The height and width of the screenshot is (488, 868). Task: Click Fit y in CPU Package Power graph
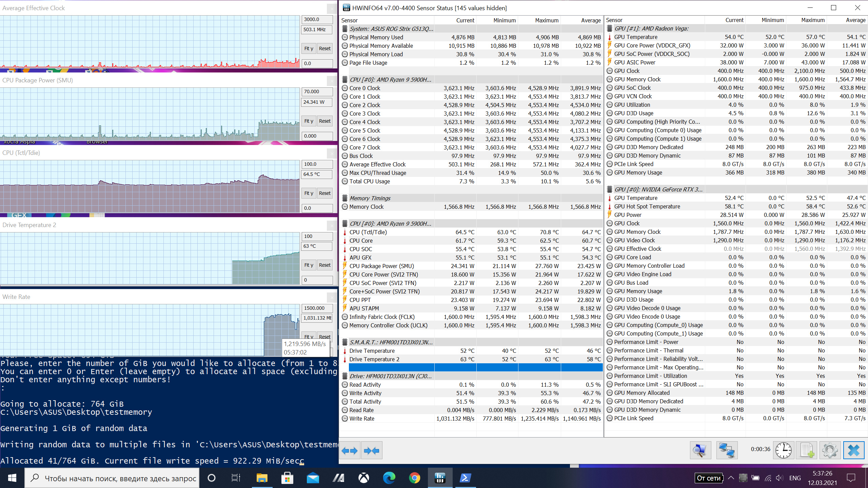click(309, 121)
